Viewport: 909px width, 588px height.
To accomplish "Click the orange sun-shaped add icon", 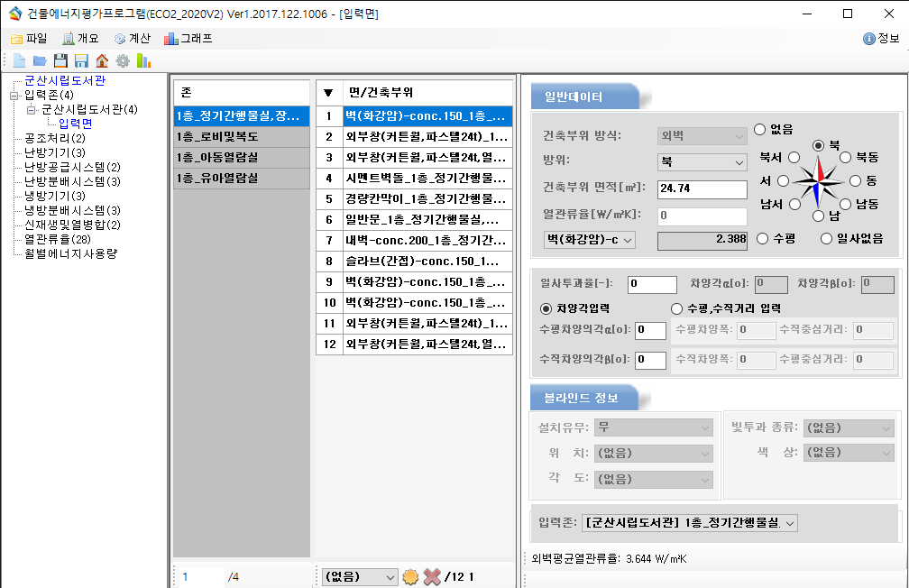I will pos(410,576).
